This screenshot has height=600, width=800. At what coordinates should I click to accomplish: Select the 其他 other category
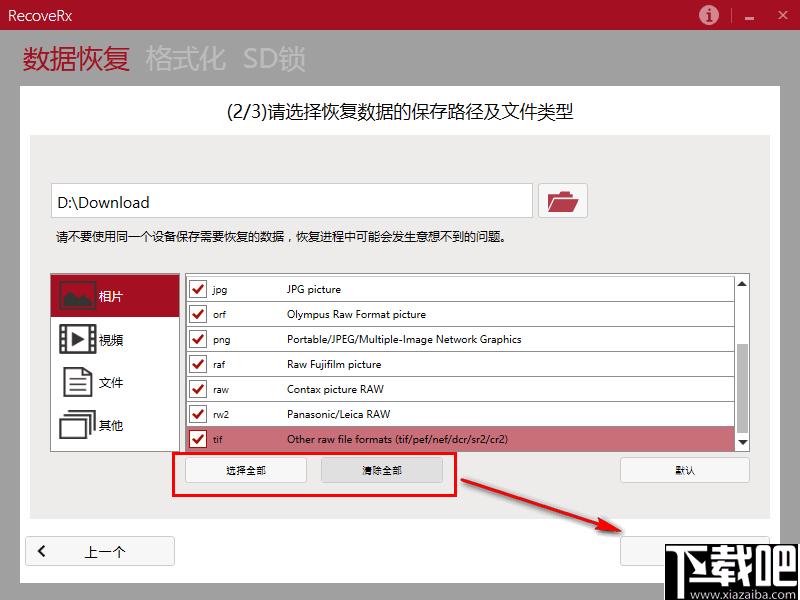[115, 425]
